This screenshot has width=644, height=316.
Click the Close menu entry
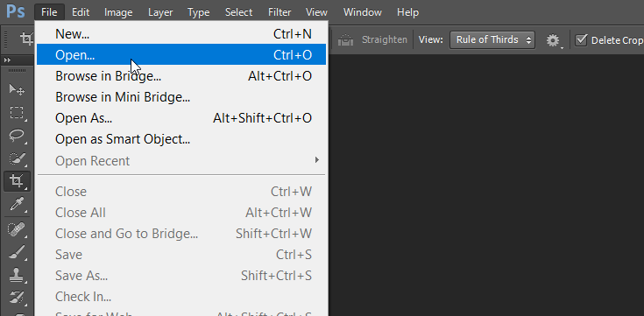[x=181, y=192]
